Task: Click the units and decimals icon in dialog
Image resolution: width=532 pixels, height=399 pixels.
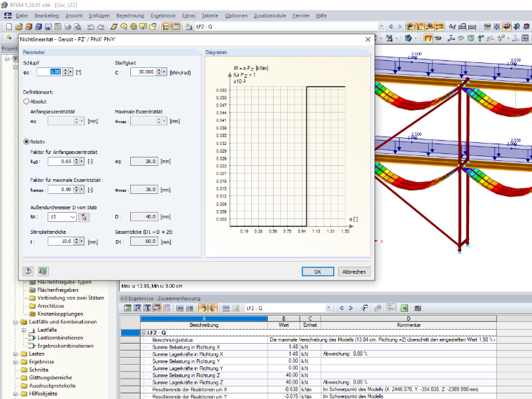Action: point(43,271)
